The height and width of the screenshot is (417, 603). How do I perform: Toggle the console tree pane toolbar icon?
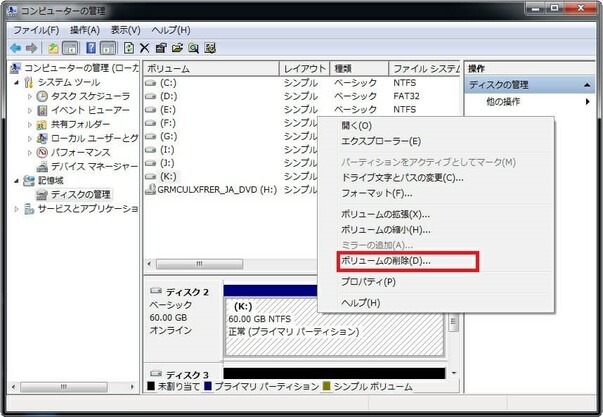pos(70,48)
